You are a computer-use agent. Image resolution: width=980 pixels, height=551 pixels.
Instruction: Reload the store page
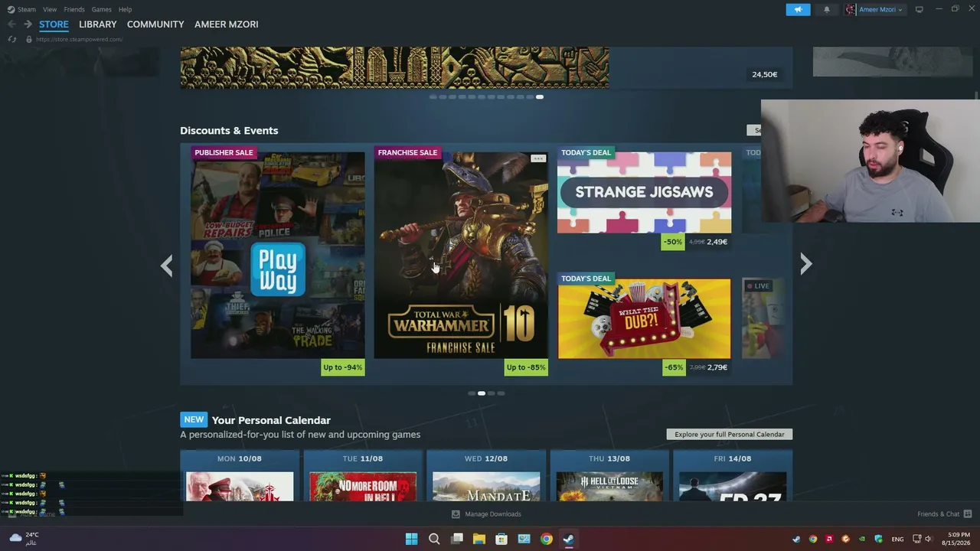12,39
